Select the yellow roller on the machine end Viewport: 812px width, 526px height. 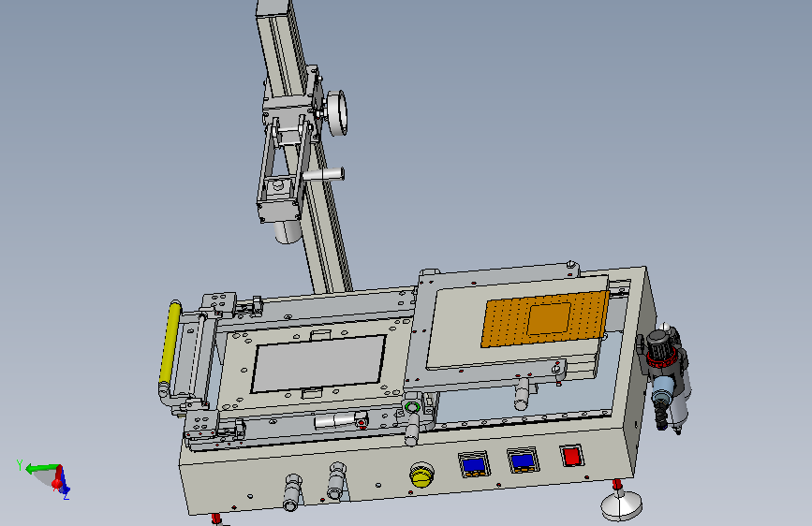click(x=170, y=343)
